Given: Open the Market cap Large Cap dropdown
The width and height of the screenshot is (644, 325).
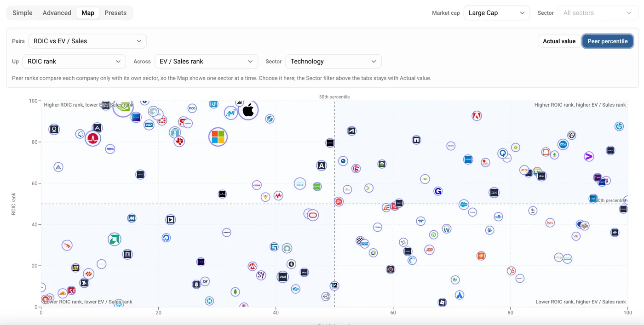Looking at the screenshot, I should [497, 13].
